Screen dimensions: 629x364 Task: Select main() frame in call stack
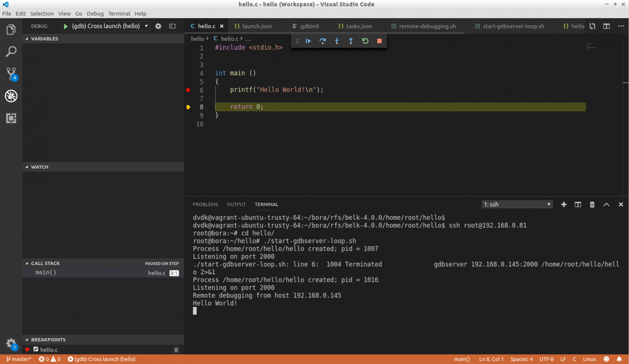click(46, 273)
